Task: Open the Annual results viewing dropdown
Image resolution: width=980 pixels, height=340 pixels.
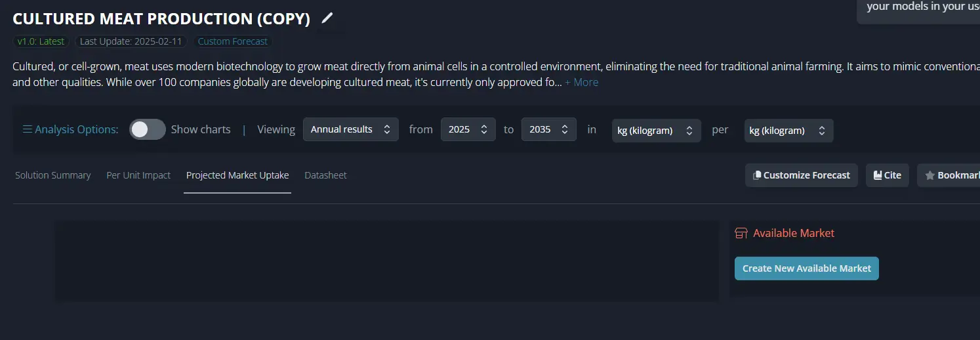Action: click(350, 129)
